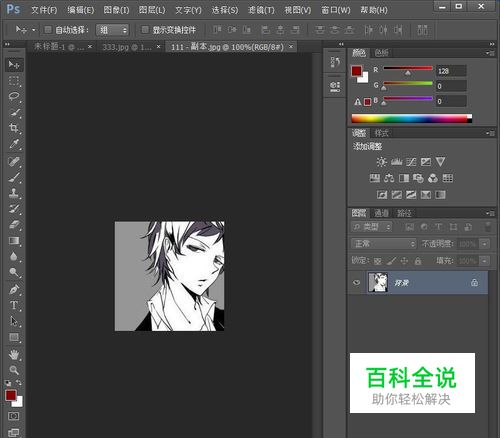Image resolution: width=500 pixels, height=438 pixels.
Task: Click the foreground color swatch in toolbox
Action: (11, 395)
